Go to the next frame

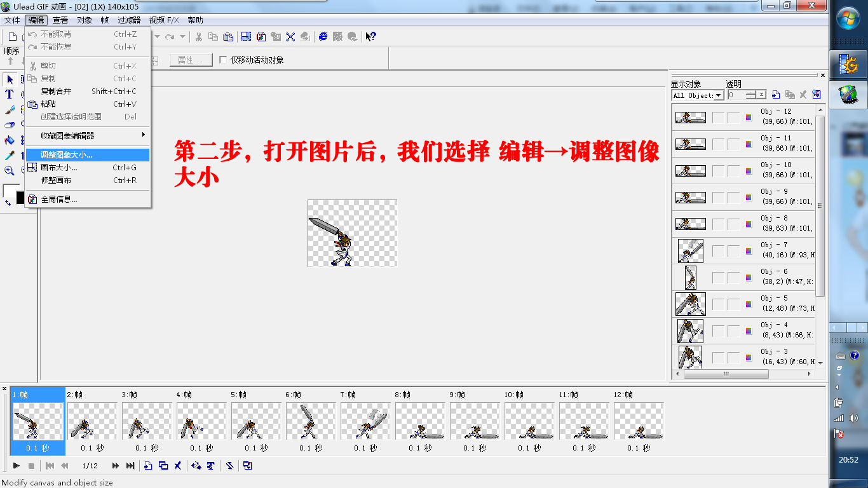(116, 466)
